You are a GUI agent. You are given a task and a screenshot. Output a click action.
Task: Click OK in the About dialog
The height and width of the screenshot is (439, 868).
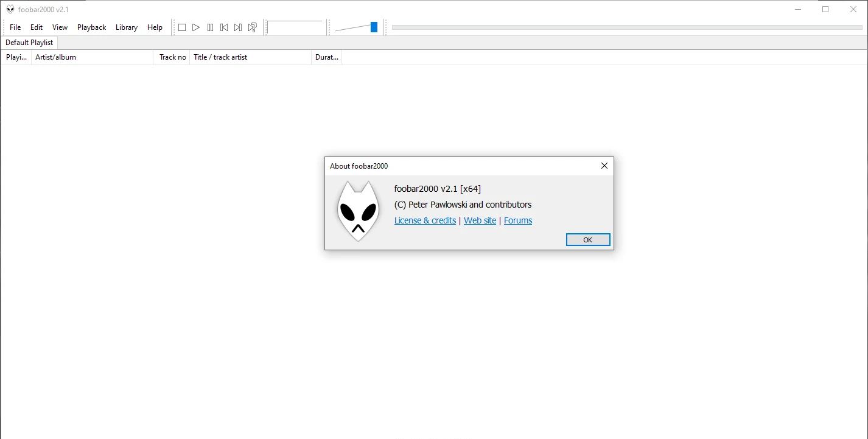coord(588,240)
